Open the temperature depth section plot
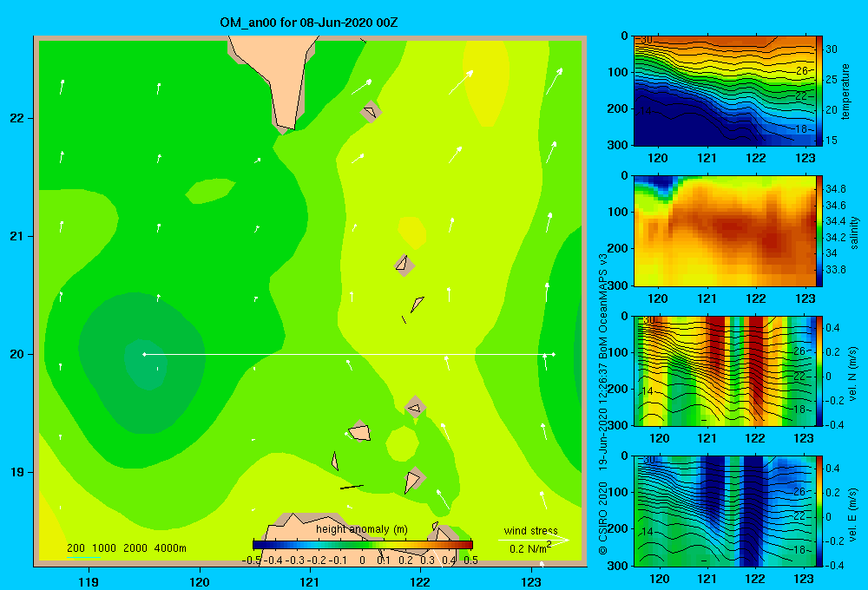868x590 pixels. [725, 91]
